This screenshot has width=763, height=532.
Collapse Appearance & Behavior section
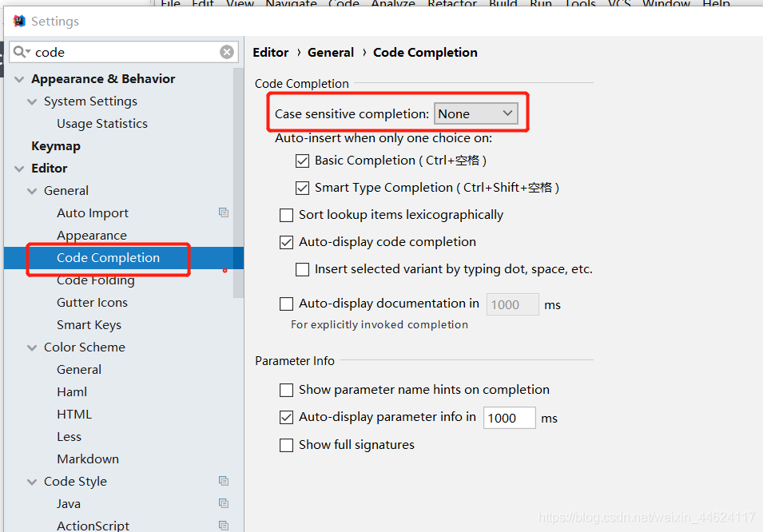[x=19, y=79]
